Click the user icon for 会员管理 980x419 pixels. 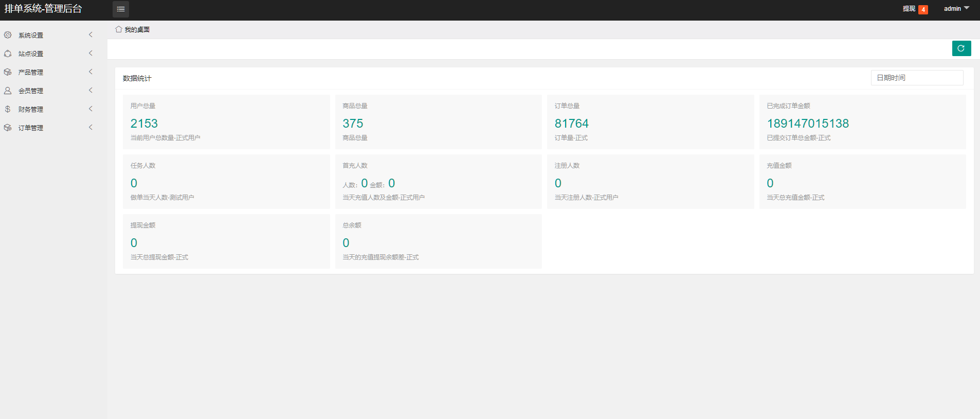click(8, 91)
